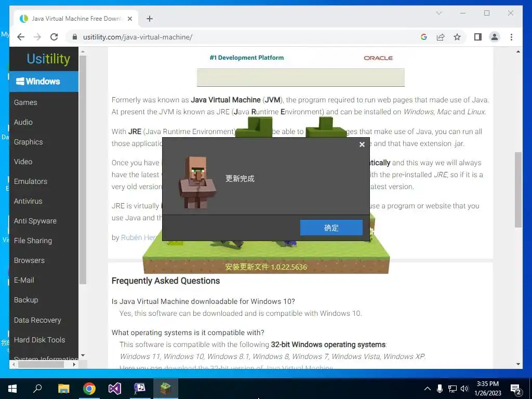
Task: Open the Chrome side panel icon
Action: (478, 37)
